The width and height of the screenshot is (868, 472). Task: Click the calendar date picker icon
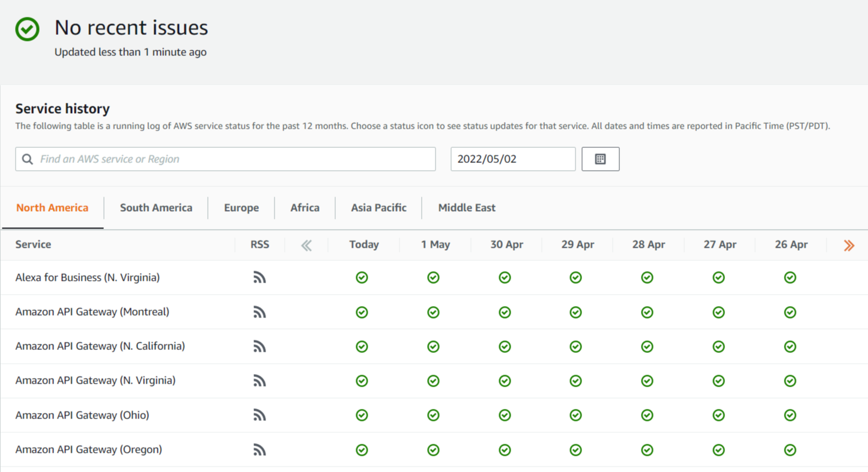coord(600,159)
